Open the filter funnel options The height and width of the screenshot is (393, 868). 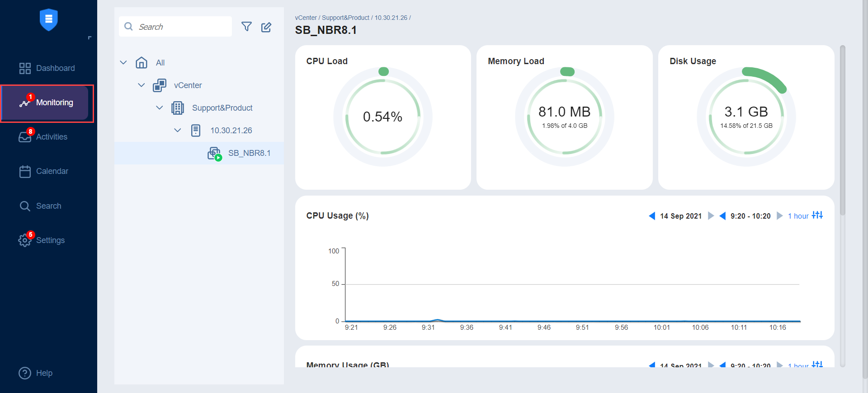[246, 27]
